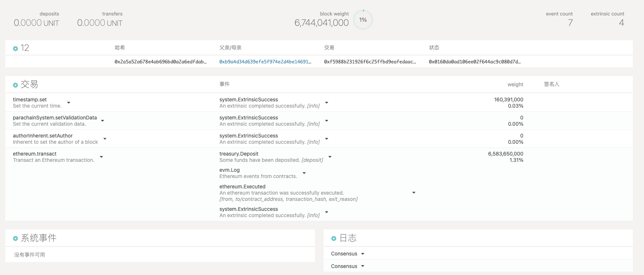Expand the second Consensus log entry

(x=362, y=266)
